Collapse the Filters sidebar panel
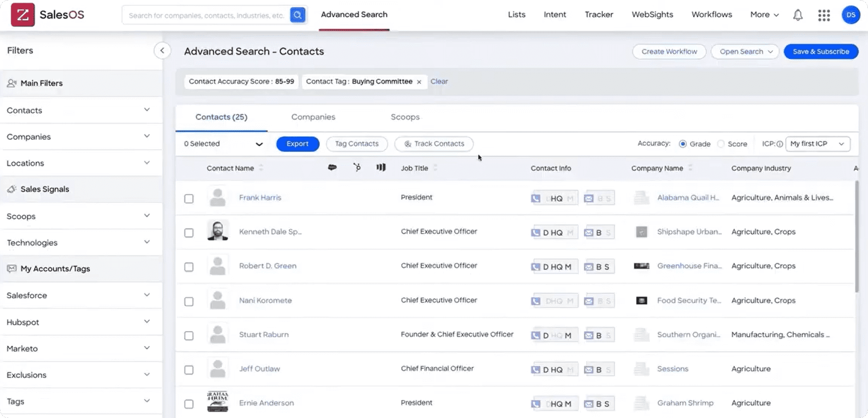Image resolution: width=868 pixels, height=418 pixels. coord(162,50)
